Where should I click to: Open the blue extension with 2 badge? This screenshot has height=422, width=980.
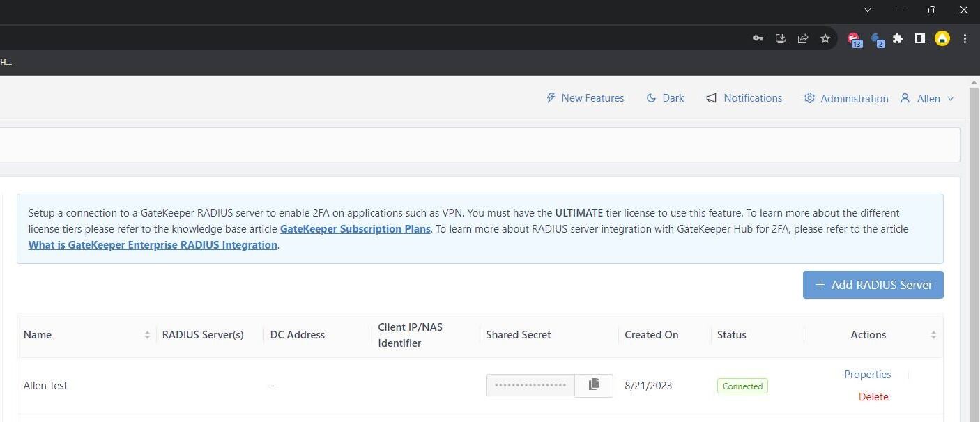pos(878,40)
